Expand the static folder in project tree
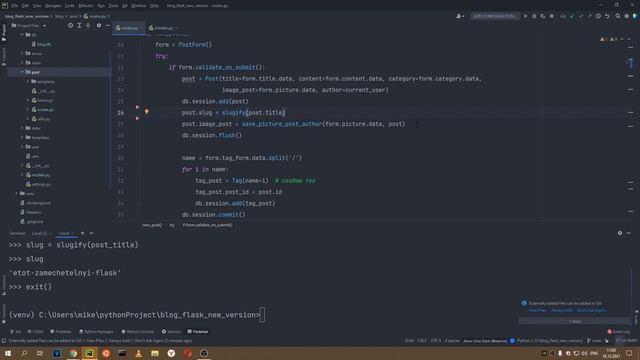This screenshot has height=360, width=640. 22,128
